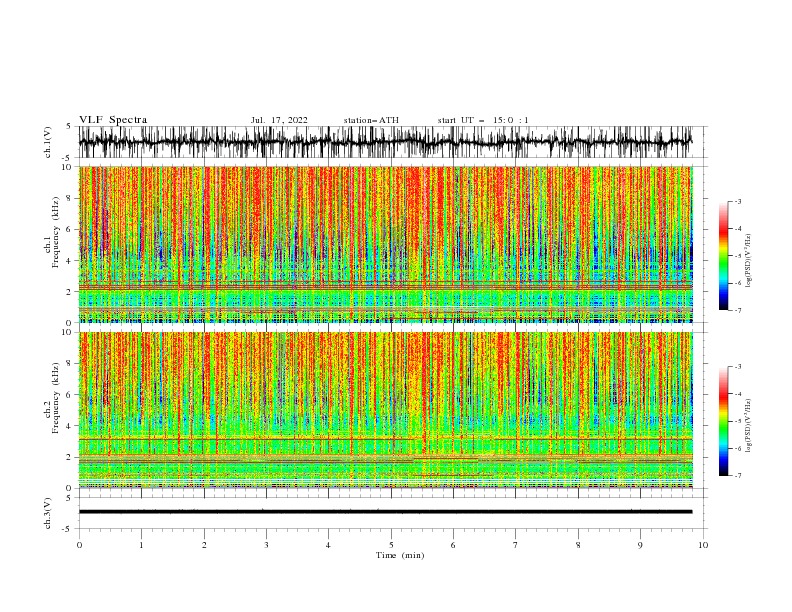
Task: Click the "9" tick on the time axis
Action: (x=640, y=545)
